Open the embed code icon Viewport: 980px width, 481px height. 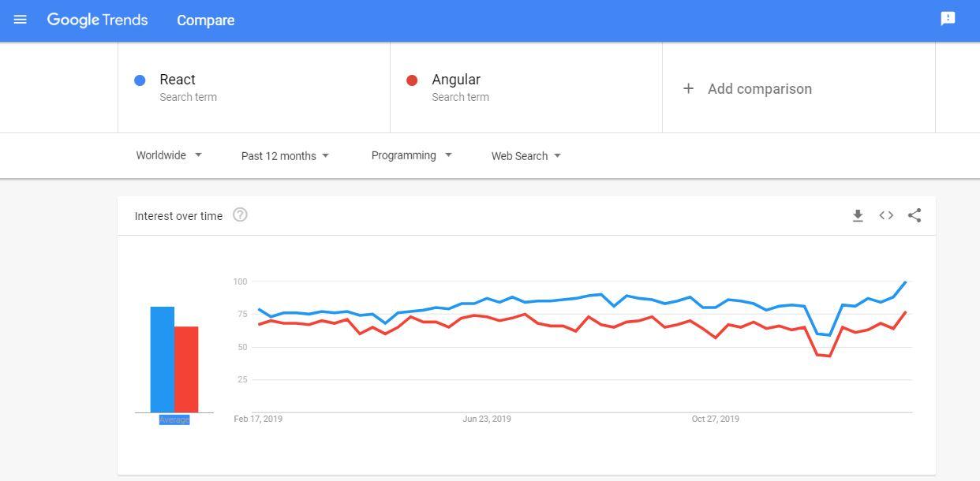(x=886, y=215)
